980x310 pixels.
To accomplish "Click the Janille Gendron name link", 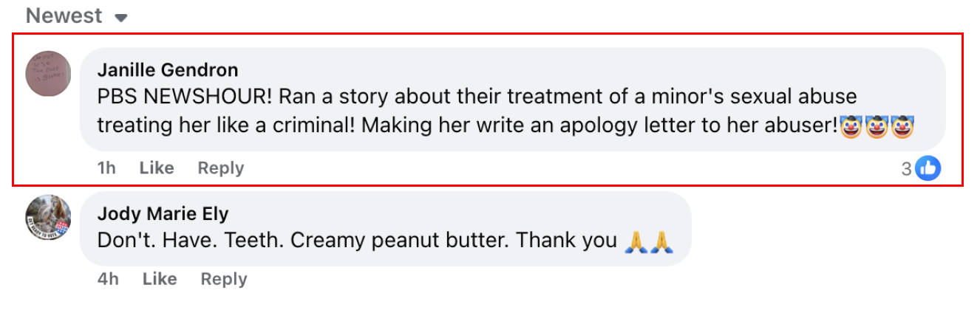I will 168,70.
